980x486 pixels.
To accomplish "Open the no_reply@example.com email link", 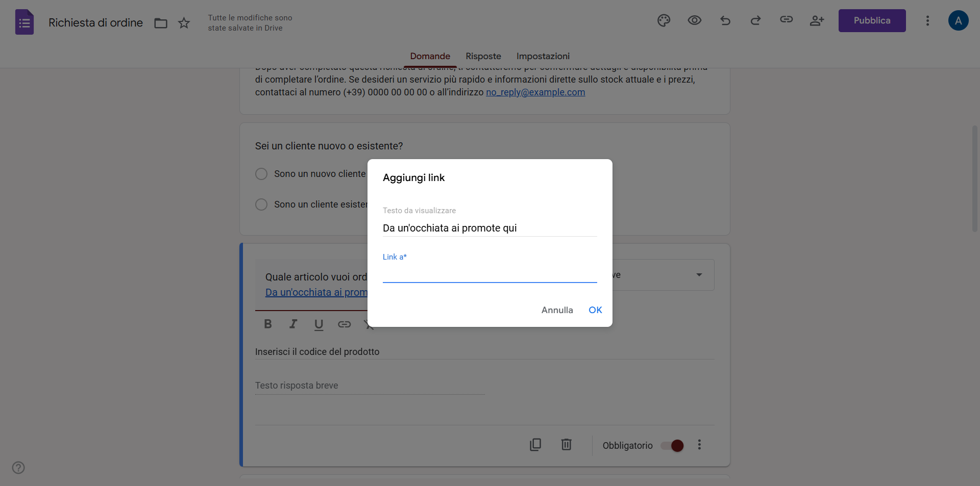I will (535, 92).
